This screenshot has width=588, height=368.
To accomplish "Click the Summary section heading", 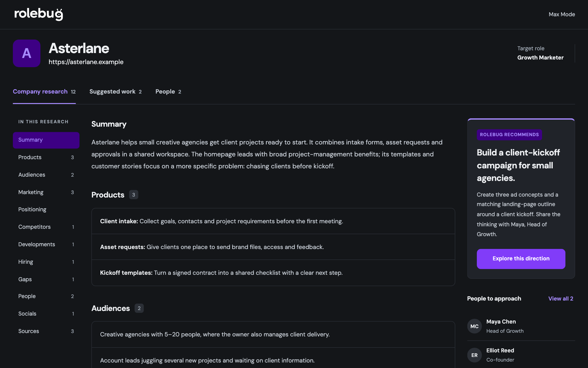I will pos(109,124).
